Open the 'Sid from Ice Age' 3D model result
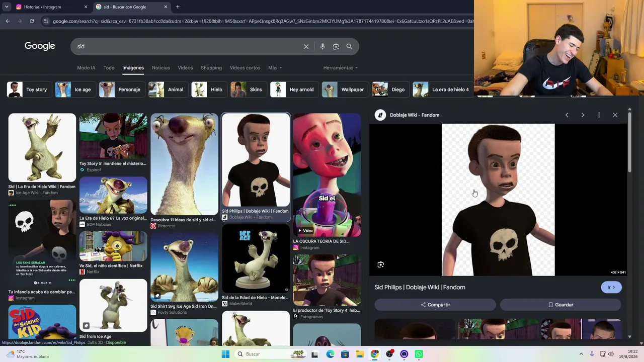644x362 pixels. [x=113, y=312]
